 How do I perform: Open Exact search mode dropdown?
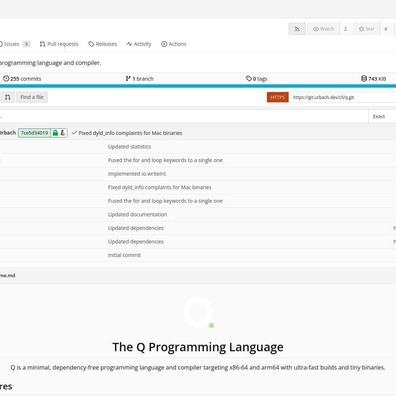(x=382, y=116)
